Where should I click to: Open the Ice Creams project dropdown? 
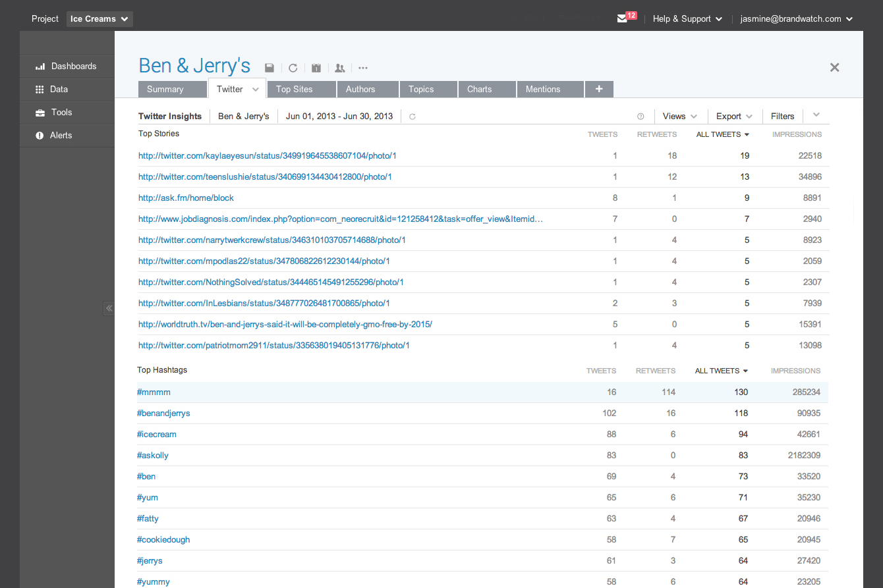coord(100,18)
